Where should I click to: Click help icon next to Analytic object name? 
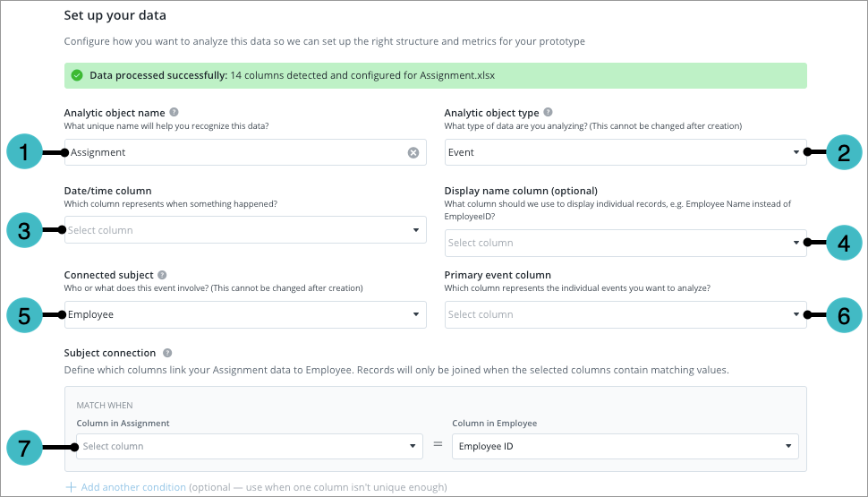coord(174,113)
